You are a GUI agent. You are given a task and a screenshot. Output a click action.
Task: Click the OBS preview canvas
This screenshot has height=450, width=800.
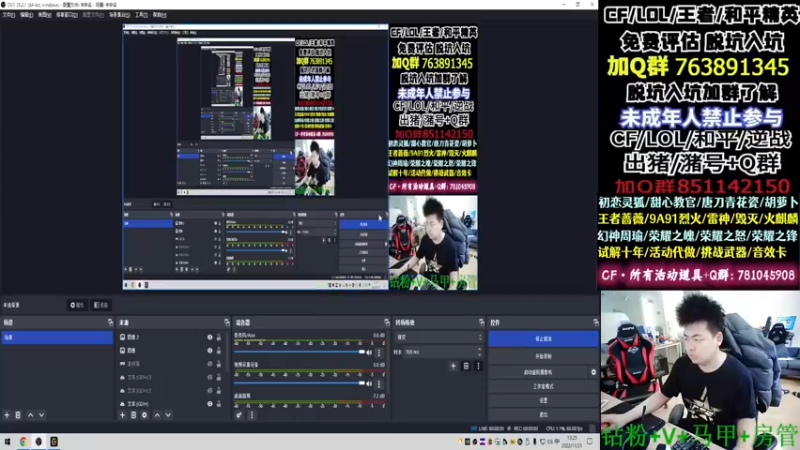[x=301, y=157]
